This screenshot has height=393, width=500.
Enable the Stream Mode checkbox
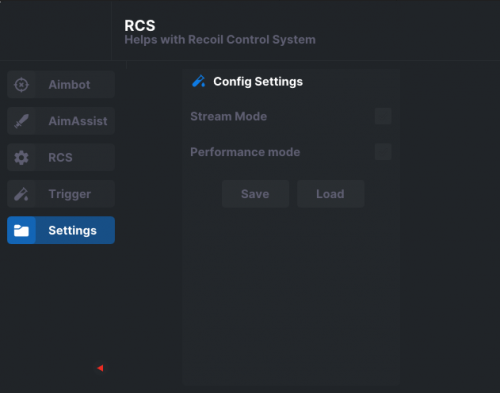tap(383, 116)
